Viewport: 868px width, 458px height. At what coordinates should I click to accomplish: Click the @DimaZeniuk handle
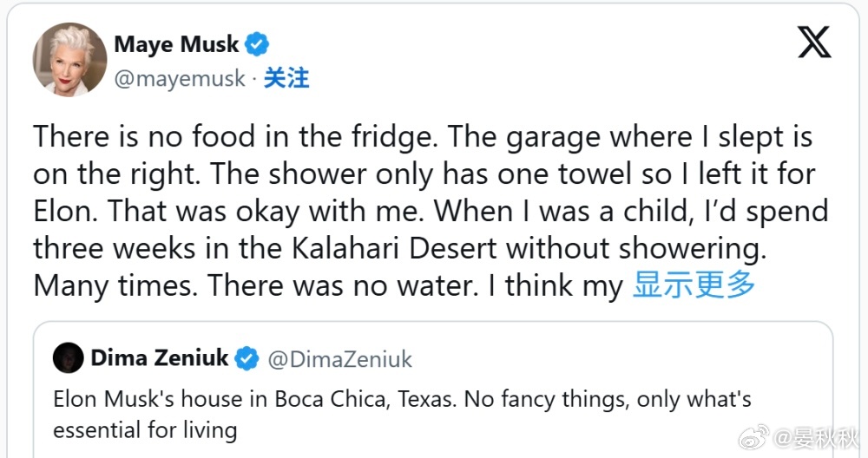pyautogui.click(x=340, y=358)
